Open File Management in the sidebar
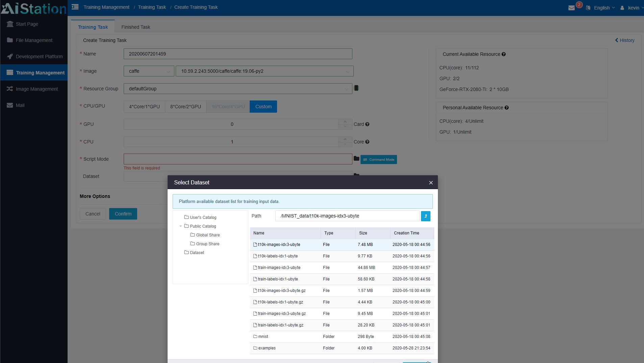Image resolution: width=644 pixels, height=363 pixels. coord(34,40)
